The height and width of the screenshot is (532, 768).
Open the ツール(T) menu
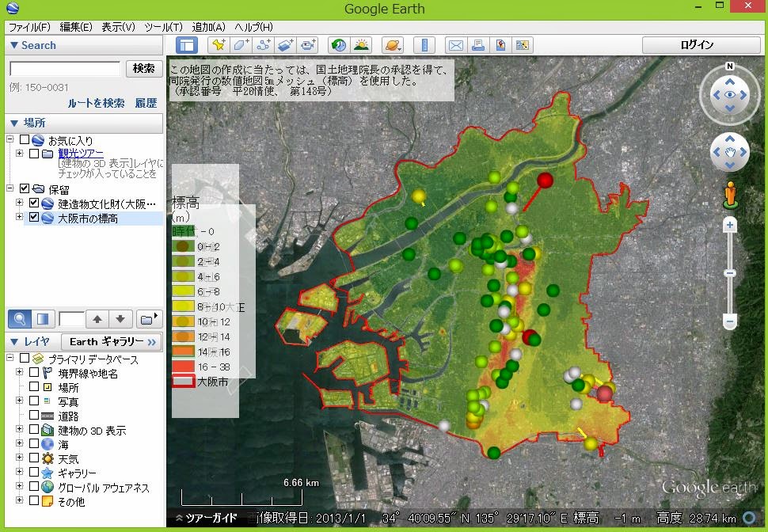[x=163, y=27]
